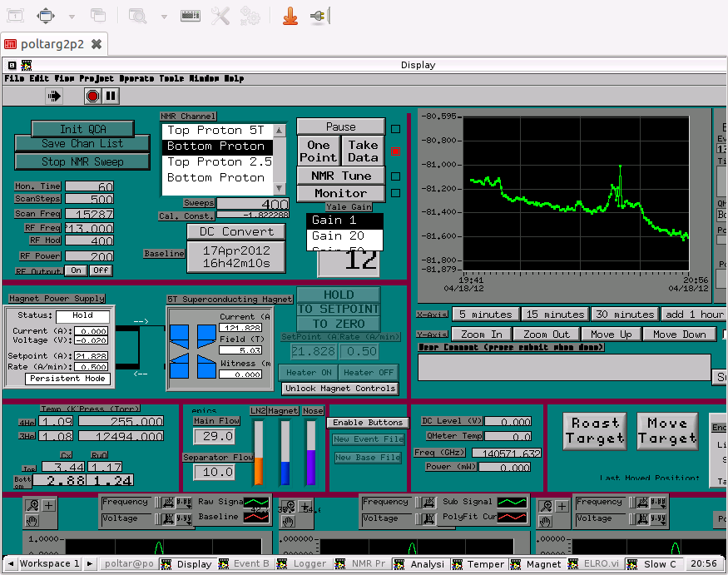The width and height of the screenshot is (728, 575).
Task: Click the DC Convert button
Action: pyautogui.click(x=236, y=231)
